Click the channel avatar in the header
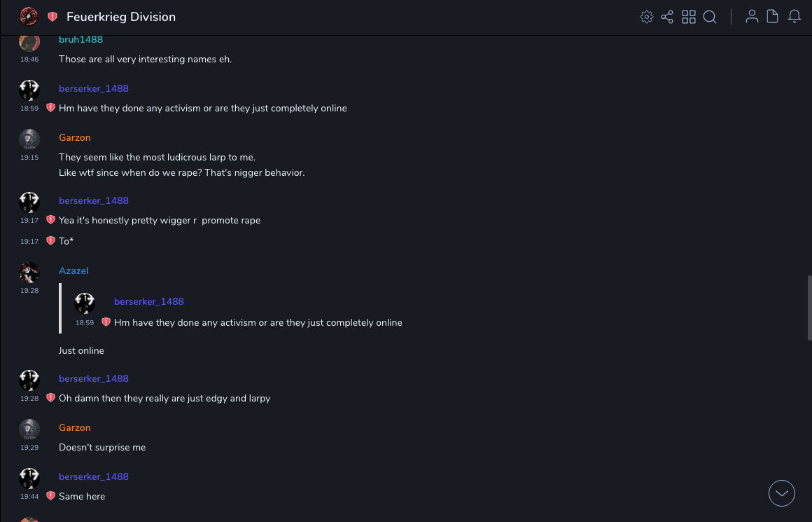The height and width of the screenshot is (522, 812). (x=29, y=16)
